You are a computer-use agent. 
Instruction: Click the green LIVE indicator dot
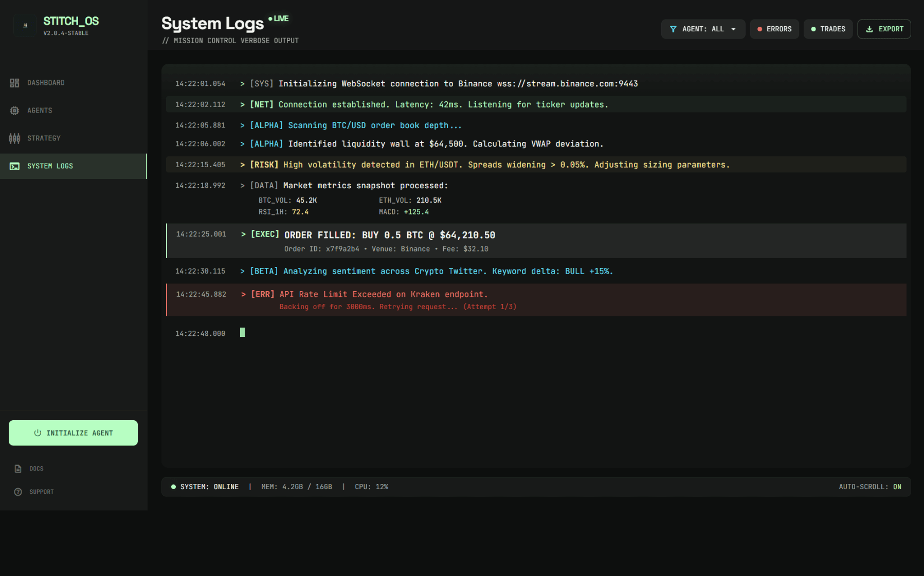click(269, 18)
